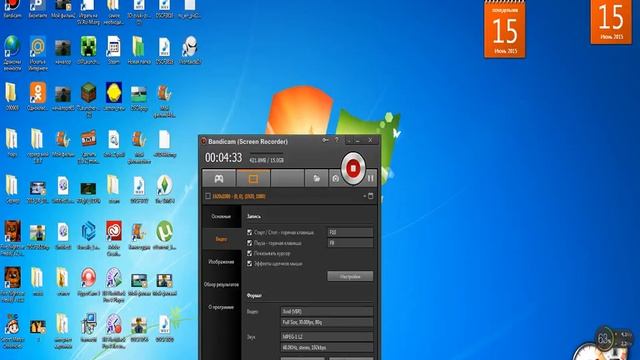Select the screen rectangle recording mode icon
Image resolution: width=640 pixels, height=360 pixels.
point(253,179)
